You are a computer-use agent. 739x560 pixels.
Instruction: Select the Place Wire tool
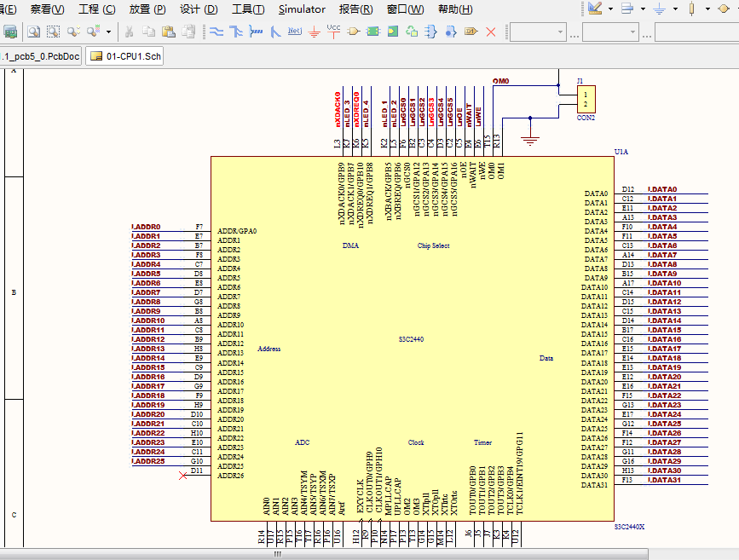pyautogui.click(x=217, y=32)
